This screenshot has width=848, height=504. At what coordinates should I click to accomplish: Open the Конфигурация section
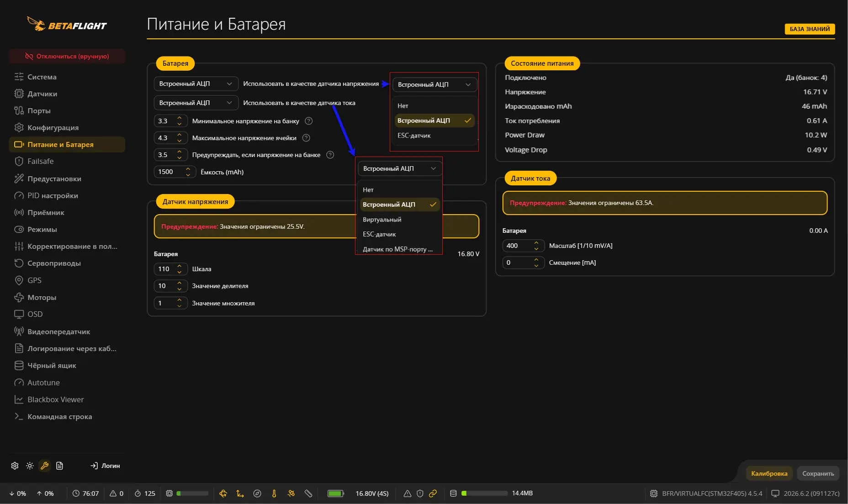[67, 127]
